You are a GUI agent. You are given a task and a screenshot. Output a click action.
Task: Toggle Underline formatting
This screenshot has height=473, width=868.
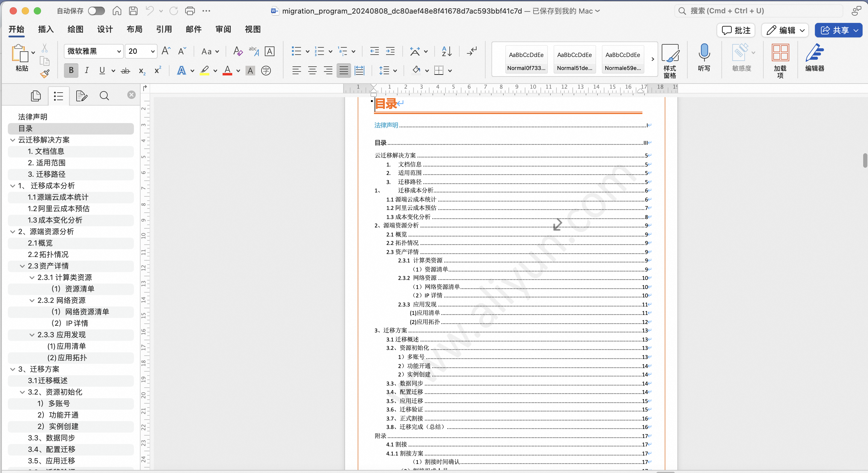[x=102, y=71]
